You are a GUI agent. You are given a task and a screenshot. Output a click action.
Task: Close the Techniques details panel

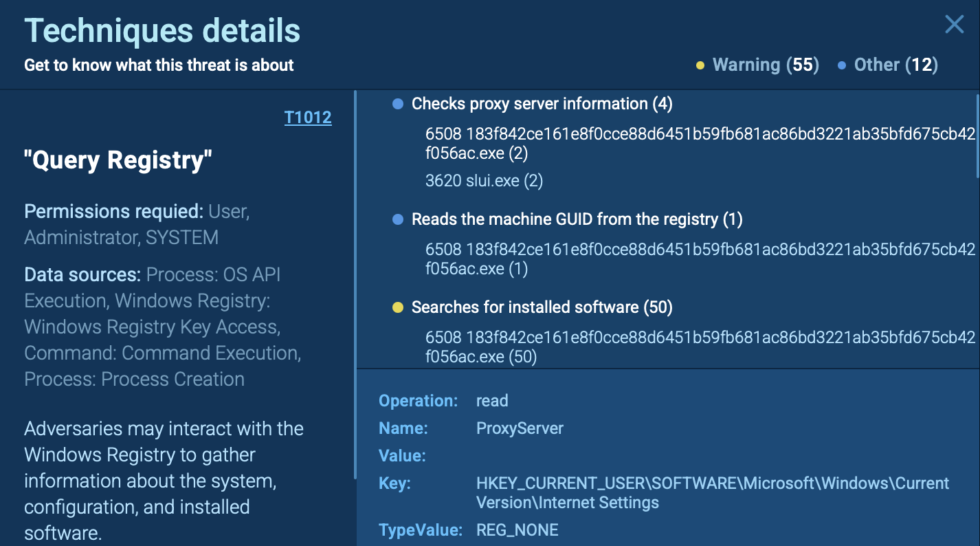pos(954,25)
